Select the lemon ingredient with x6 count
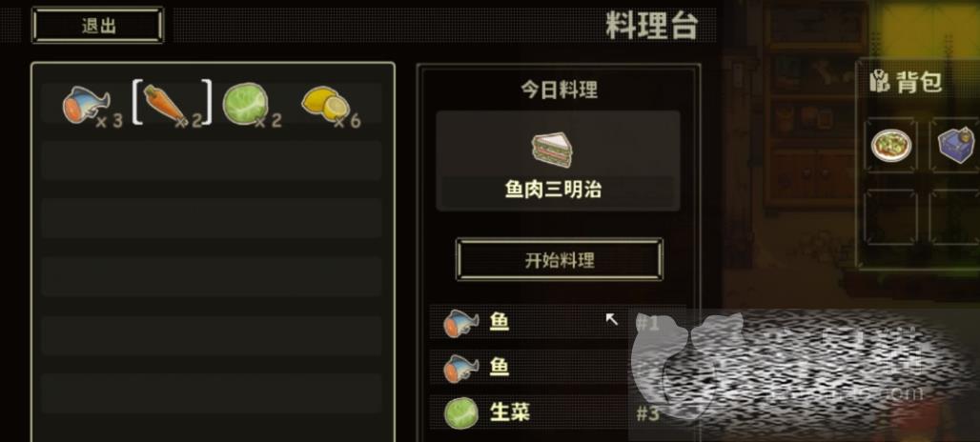Image resolution: width=980 pixels, height=442 pixels. pyautogui.click(x=331, y=107)
